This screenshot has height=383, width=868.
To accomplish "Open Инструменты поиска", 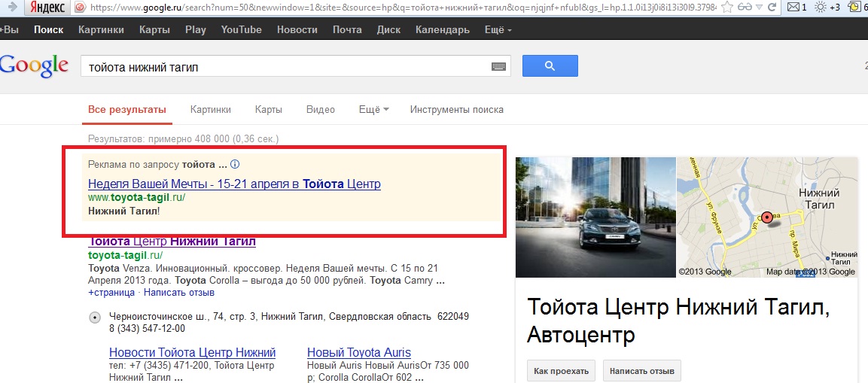I will 457,110.
